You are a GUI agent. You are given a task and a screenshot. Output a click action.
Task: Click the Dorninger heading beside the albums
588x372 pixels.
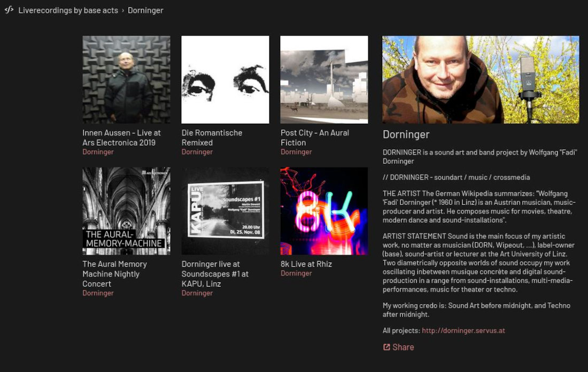pos(406,135)
